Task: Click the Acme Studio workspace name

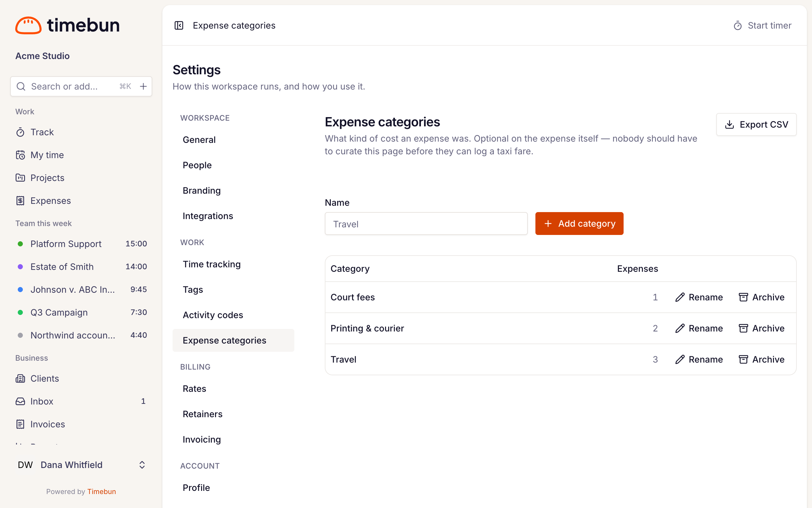Action: coord(43,56)
